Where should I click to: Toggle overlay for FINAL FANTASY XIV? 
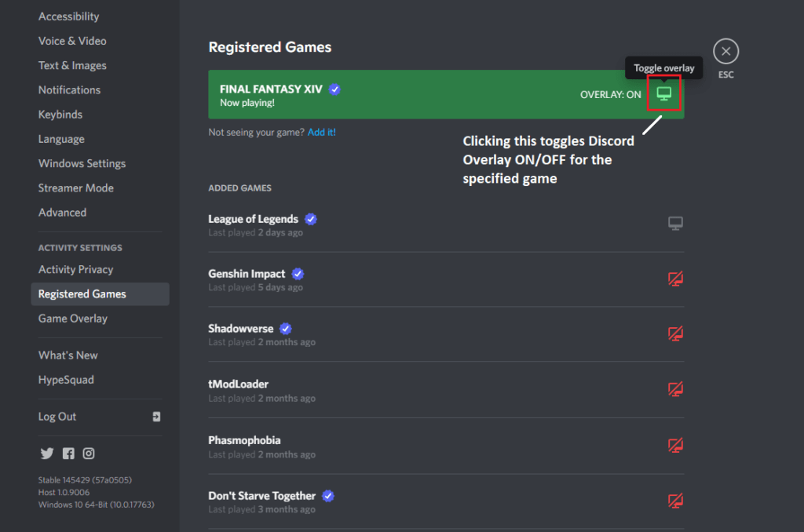point(664,93)
